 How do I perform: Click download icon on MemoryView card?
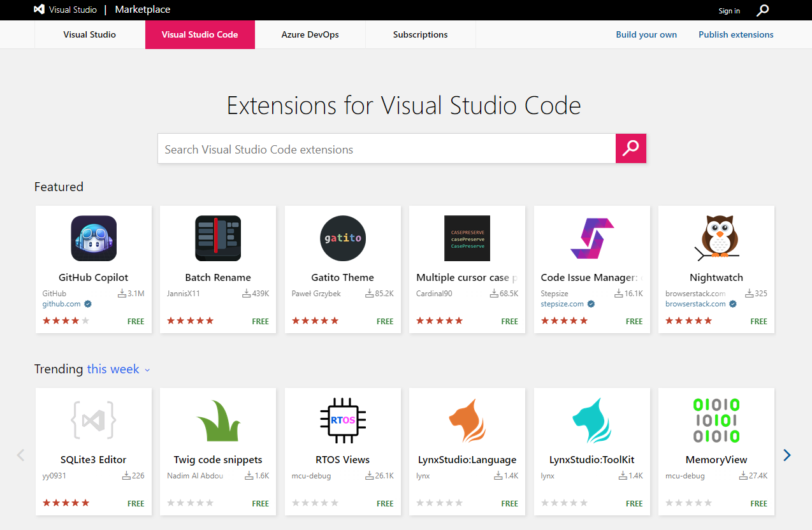[x=743, y=476]
